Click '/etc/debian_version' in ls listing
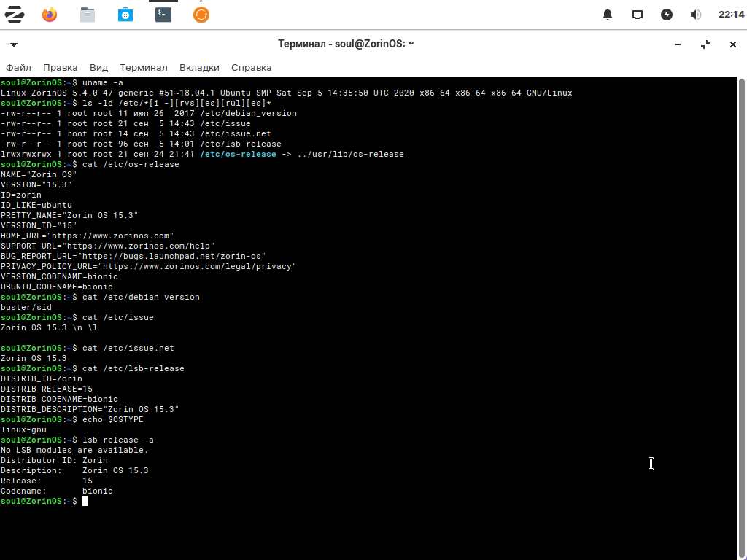747x560 pixels. coord(248,113)
